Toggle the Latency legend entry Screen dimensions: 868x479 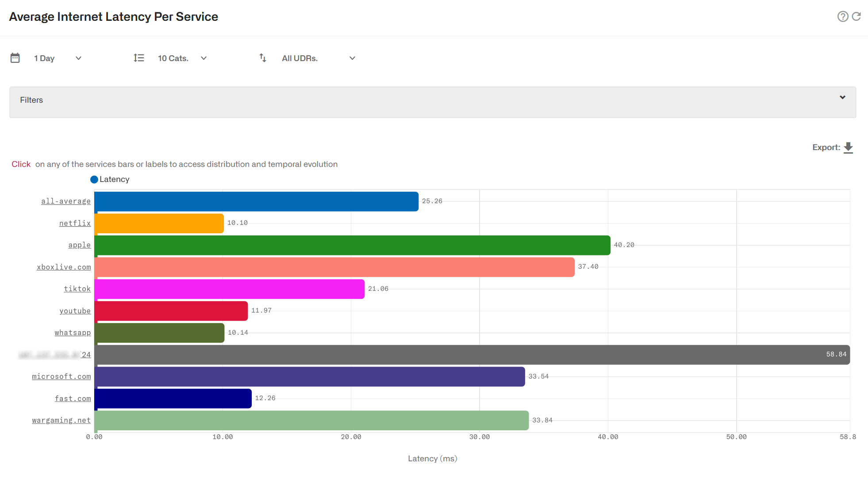tap(110, 179)
